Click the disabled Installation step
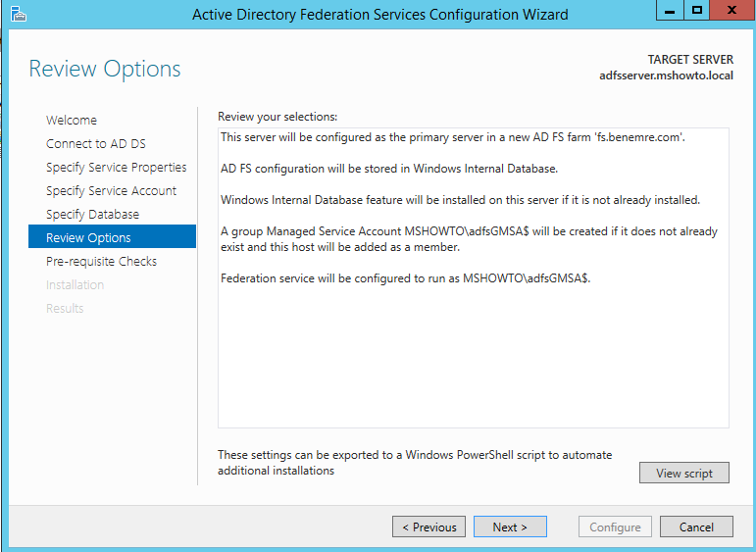 [x=75, y=285]
